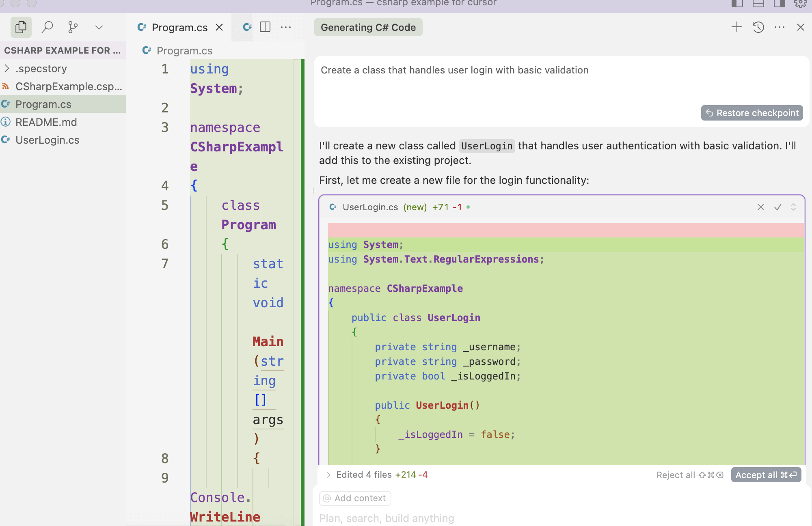Open editor more actions ellipsis
Screen dimensions: 812x526
(x=286, y=27)
